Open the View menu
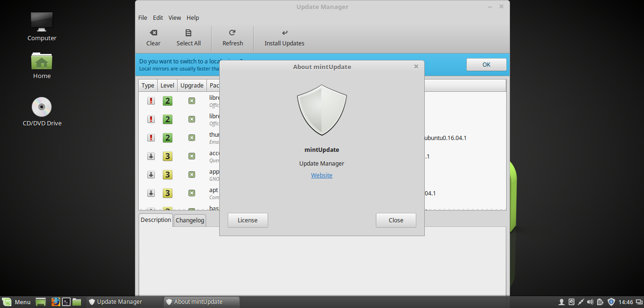The image size is (644, 308). tap(175, 18)
